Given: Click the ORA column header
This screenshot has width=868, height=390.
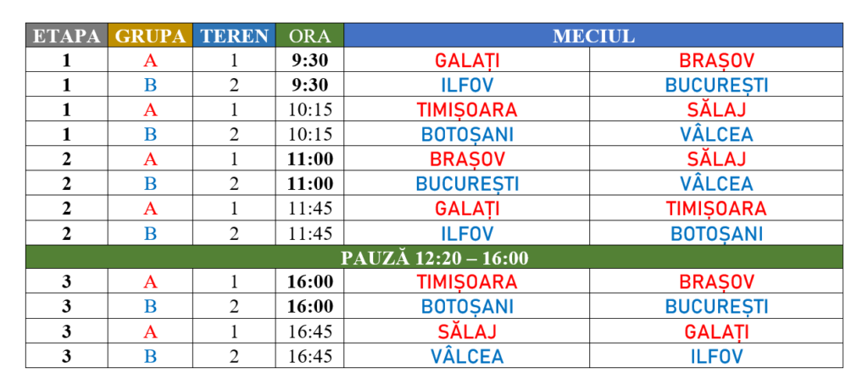Looking at the screenshot, I should (310, 36).
